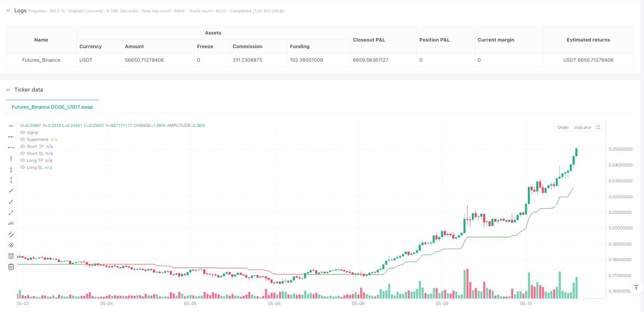The height and width of the screenshot is (312, 644).
Task: Click the Assets column group header
Action: pyautogui.click(x=213, y=33)
